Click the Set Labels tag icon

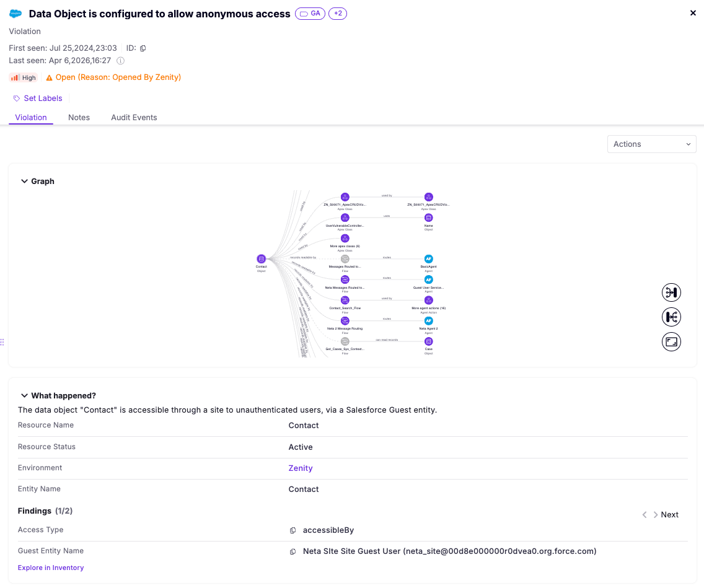17,99
